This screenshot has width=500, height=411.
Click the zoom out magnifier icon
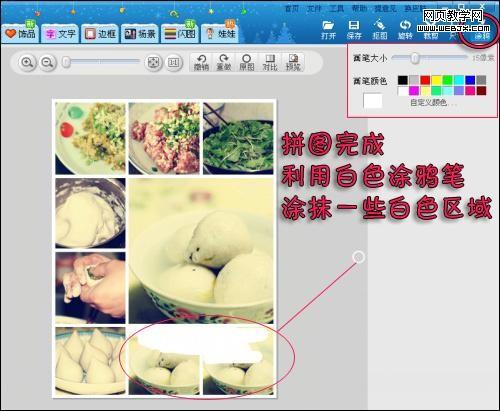[x=48, y=62]
